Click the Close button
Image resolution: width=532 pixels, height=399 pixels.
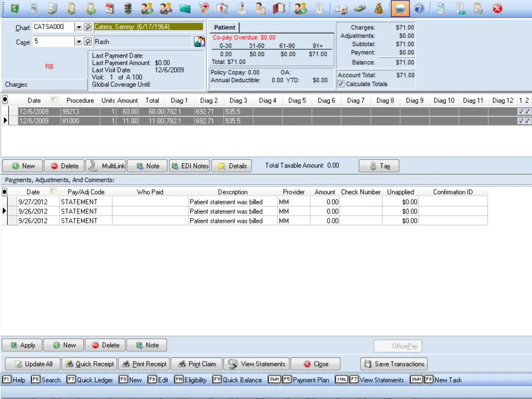[x=315, y=364]
